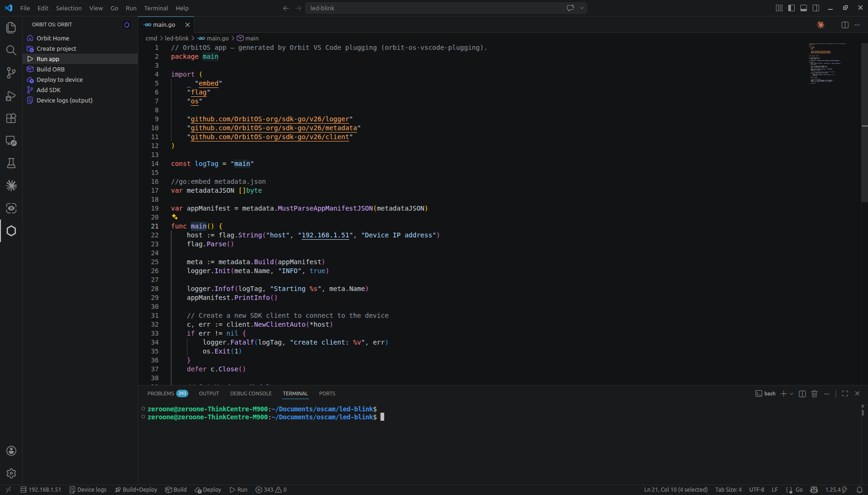868x495 pixels.
Task: Open Customize Layout icon in title bar
Action: click(x=779, y=8)
